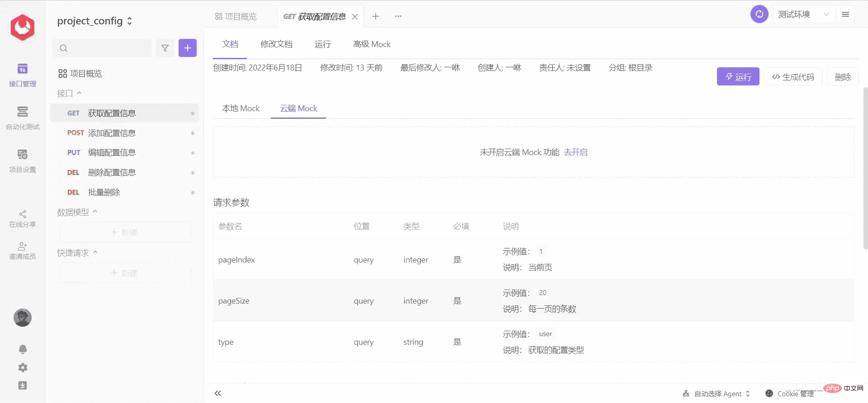Switch to the 运行 tab
The height and width of the screenshot is (403, 868).
point(323,44)
